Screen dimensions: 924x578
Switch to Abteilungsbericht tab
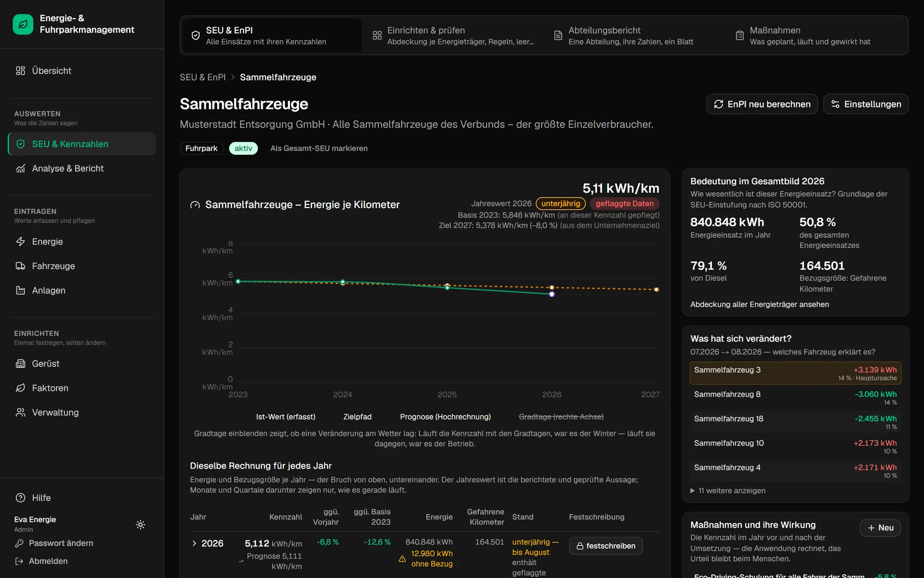pos(634,35)
